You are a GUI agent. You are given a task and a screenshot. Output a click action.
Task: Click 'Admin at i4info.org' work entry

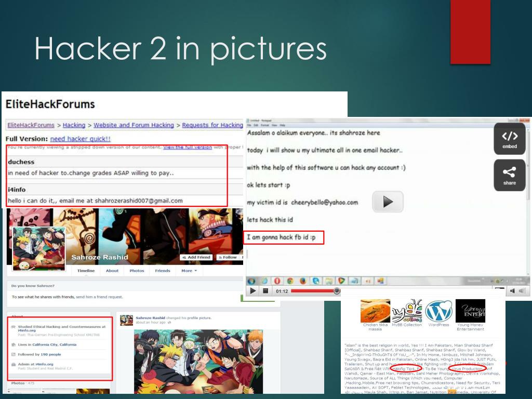[x=36, y=364]
